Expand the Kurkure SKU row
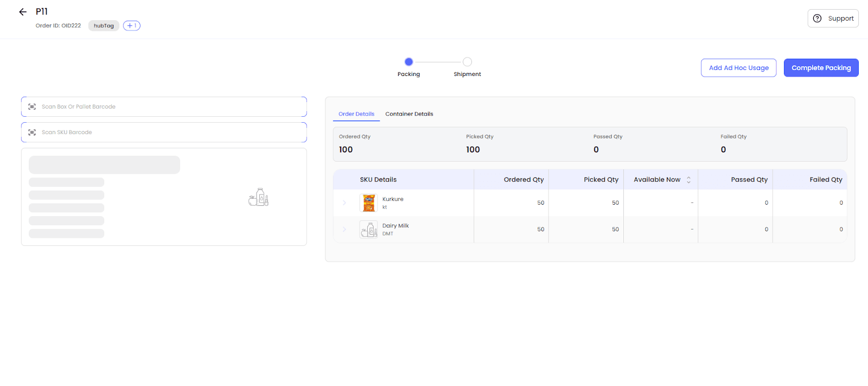Screen dimensions: 868x386 point(344,203)
